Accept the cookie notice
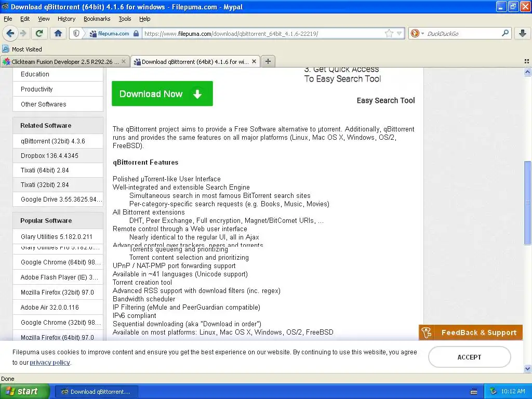 coord(469,357)
